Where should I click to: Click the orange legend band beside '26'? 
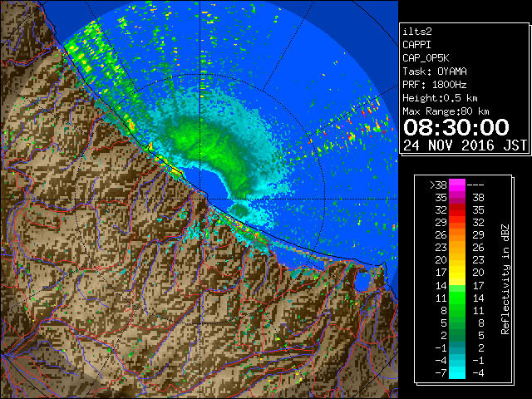[457, 235]
